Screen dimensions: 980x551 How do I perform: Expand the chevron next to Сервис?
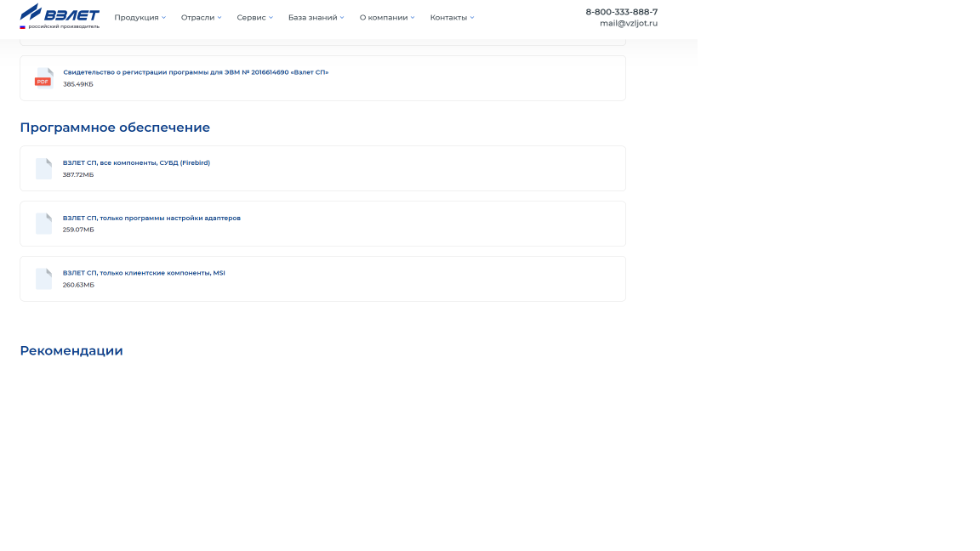click(271, 18)
